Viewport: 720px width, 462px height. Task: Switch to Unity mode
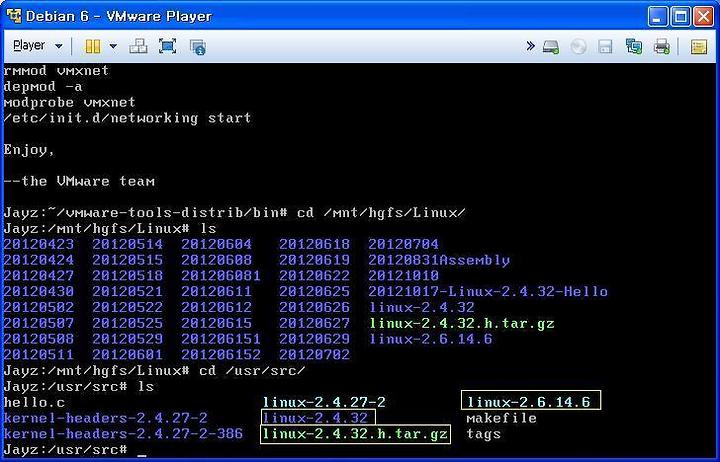pyautogui.click(x=198, y=47)
